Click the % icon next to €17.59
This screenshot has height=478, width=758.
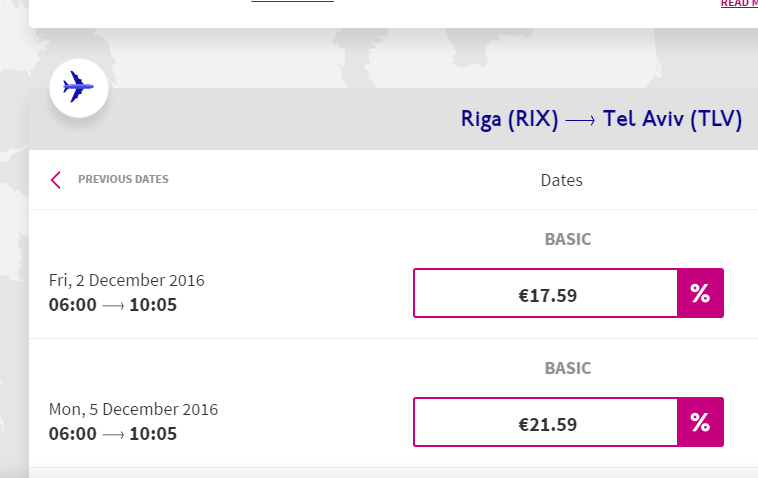point(700,294)
